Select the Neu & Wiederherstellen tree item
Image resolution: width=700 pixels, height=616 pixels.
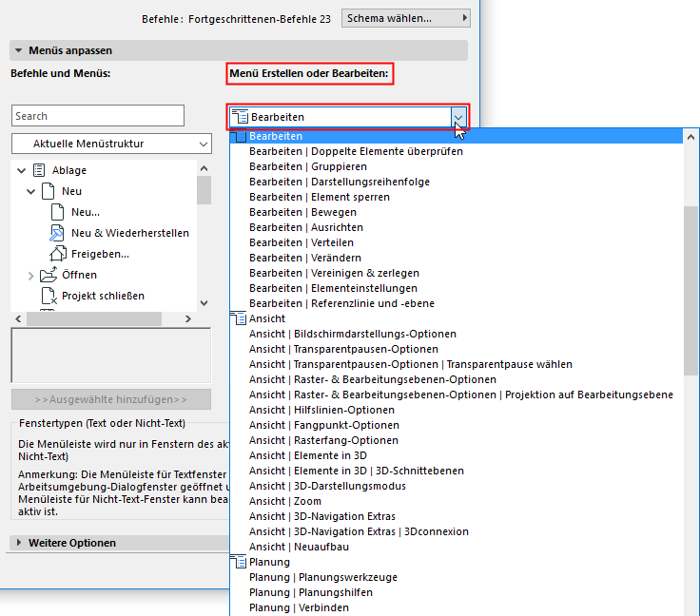pos(130,233)
